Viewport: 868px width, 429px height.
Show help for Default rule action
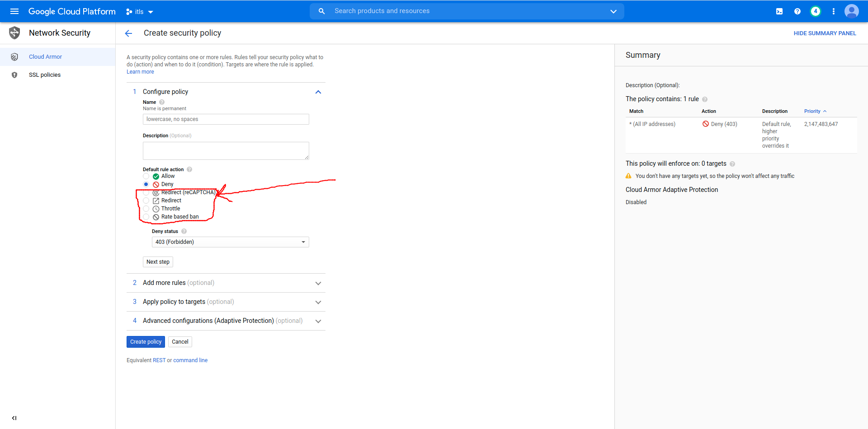point(189,169)
